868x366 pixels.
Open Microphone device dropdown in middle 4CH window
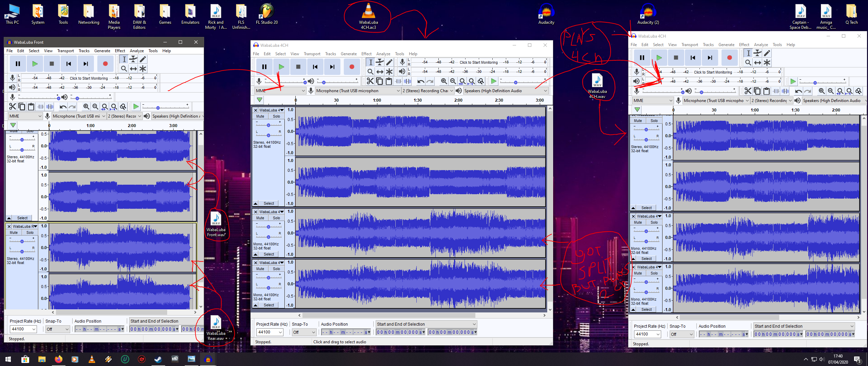(358, 91)
